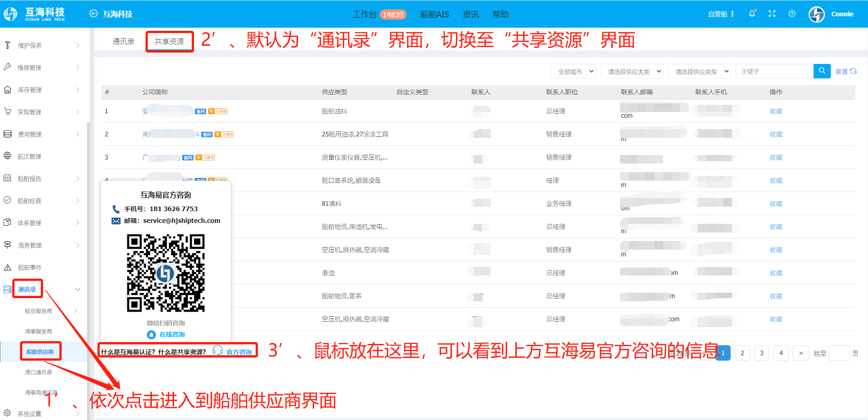Screen dimensions: 868x420
Task: Click the 在线咨询 link
Action: [x=172, y=334]
